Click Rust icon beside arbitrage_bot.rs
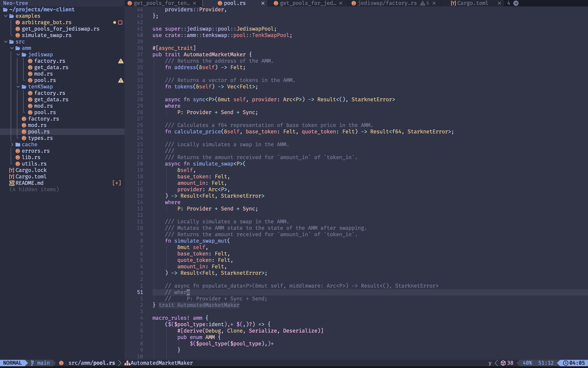 18,22
